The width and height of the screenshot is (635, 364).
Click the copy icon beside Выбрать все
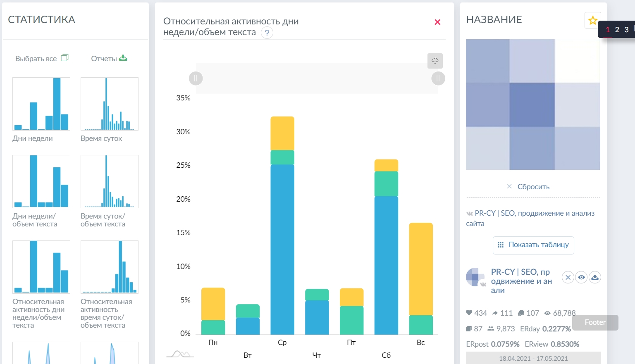click(65, 58)
